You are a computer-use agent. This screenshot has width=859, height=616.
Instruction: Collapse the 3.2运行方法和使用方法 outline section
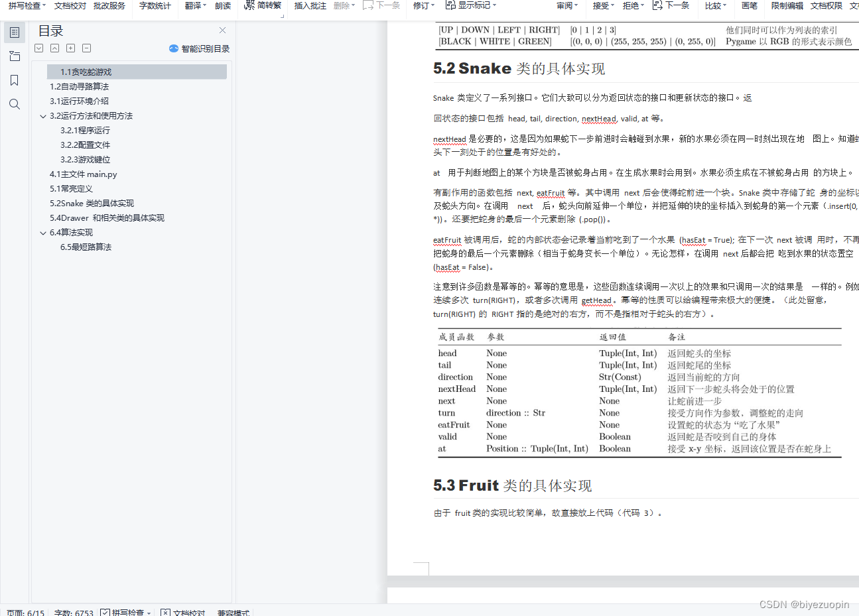tap(43, 115)
